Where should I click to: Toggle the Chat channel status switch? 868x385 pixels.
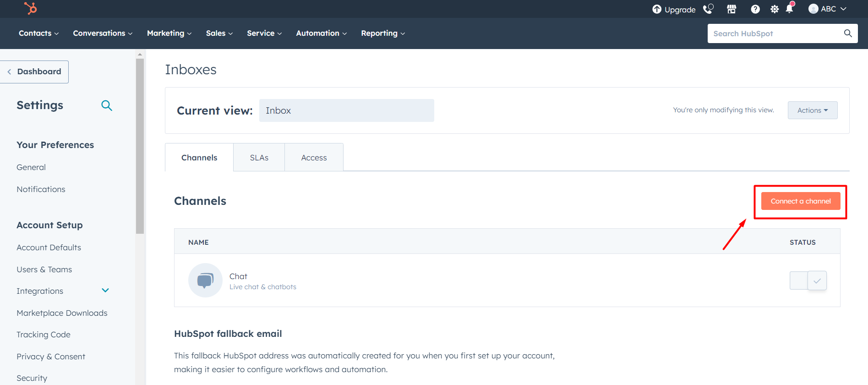(808, 280)
